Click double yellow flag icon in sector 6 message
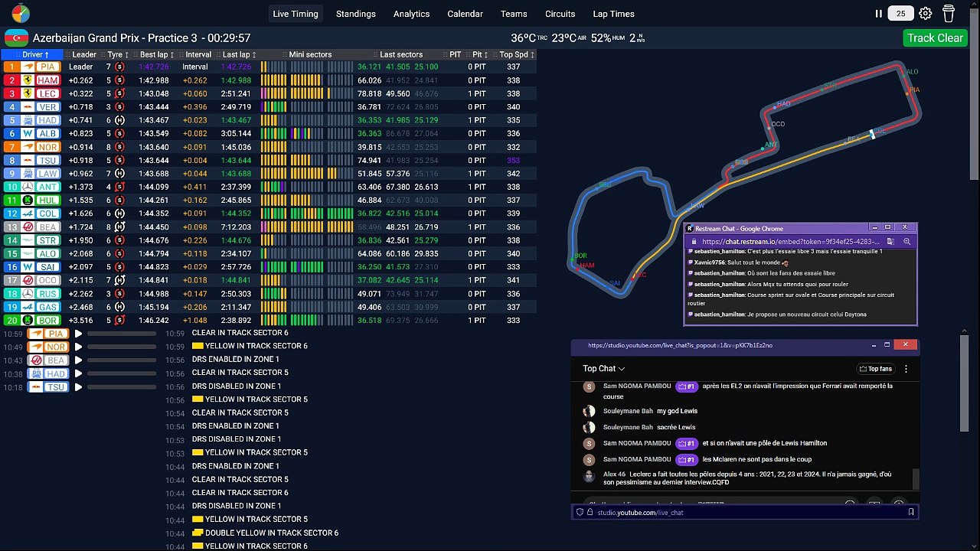This screenshot has height=551, width=980. pos(197,533)
